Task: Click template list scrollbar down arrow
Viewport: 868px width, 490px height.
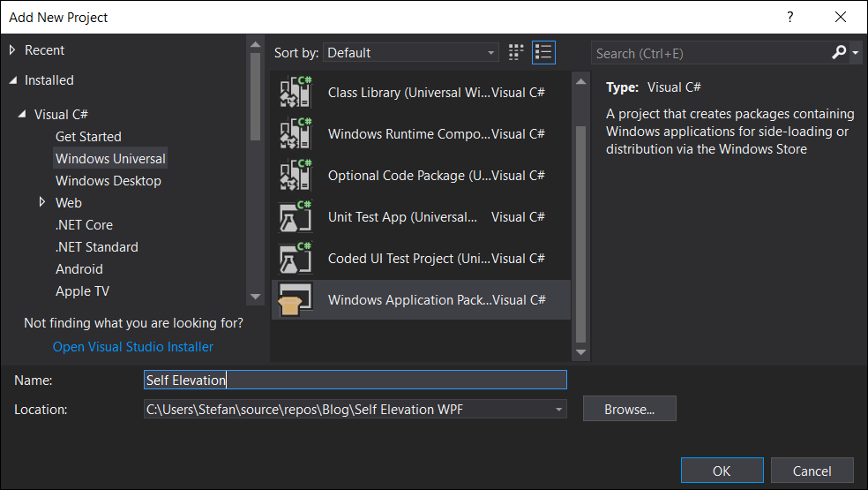Action: click(580, 352)
